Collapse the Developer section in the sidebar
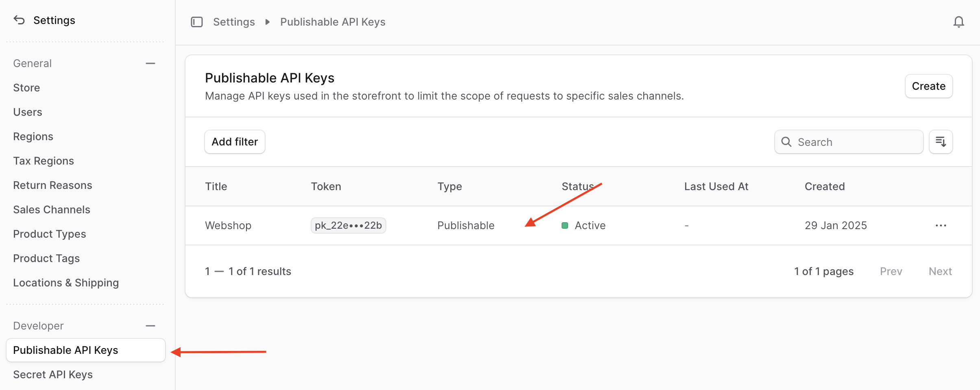 pyautogui.click(x=150, y=325)
